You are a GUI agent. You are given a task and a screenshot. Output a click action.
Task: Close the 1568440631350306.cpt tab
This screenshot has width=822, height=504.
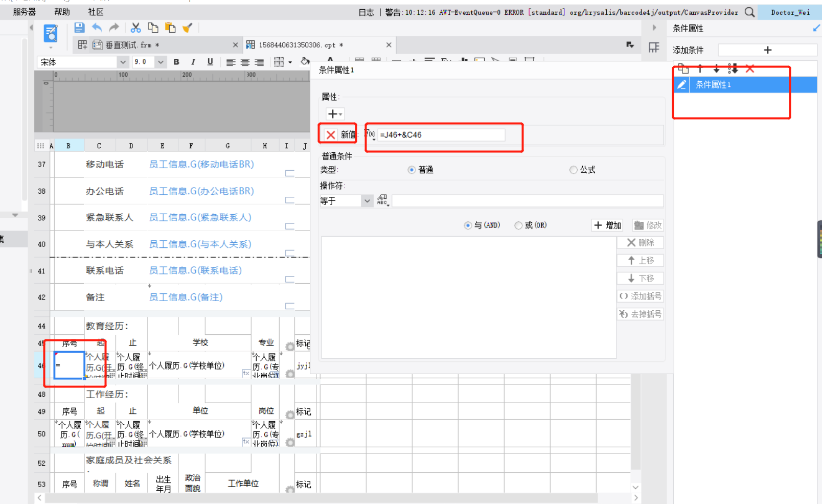coord(389,45)
